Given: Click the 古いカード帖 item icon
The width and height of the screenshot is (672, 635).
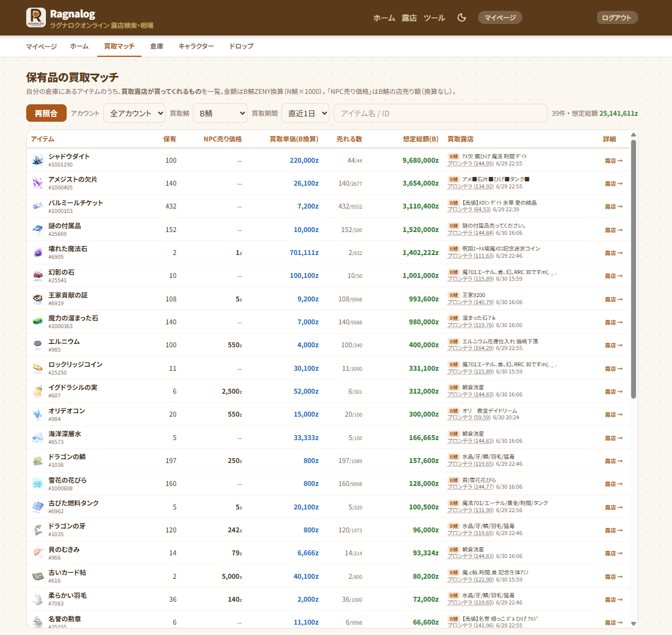Looking at the screenshot, I should pyautogui.click(x=38, y=577).
